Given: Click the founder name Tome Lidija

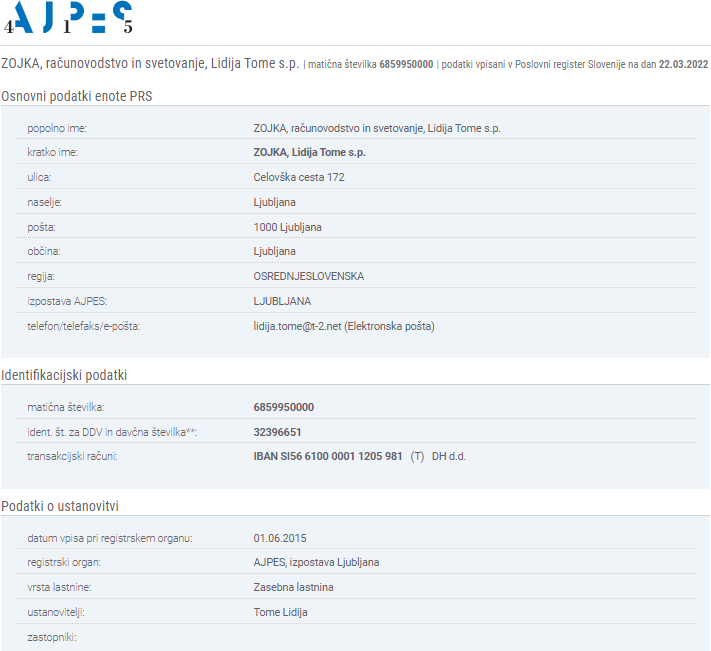Looking at the screenshot, I should [x=281, y=612].
